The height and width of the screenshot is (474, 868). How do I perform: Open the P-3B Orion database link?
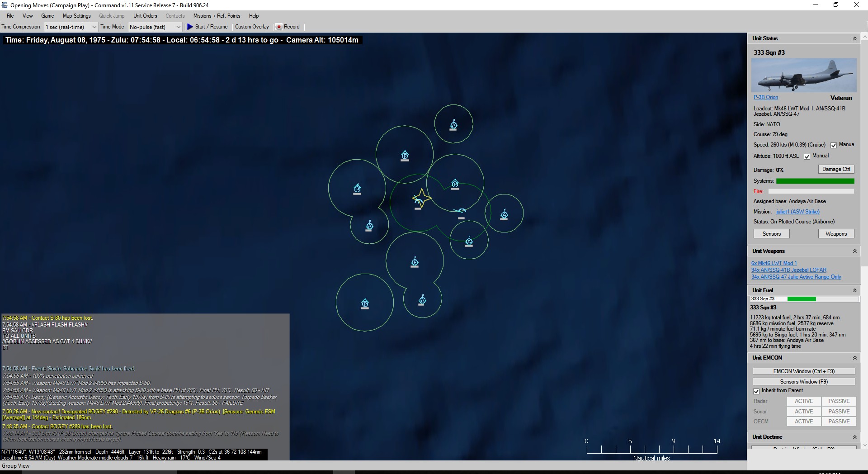766,97
